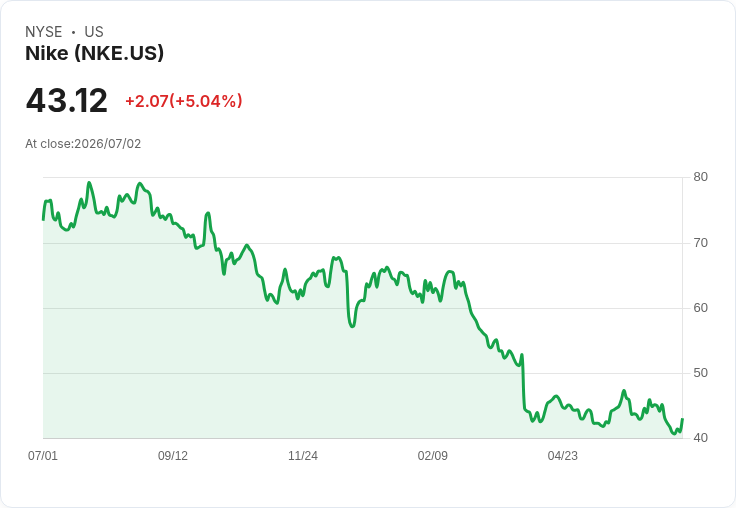Click the US market label
Viewport: 736px width, 508px height.
click(x=94, y=32)
